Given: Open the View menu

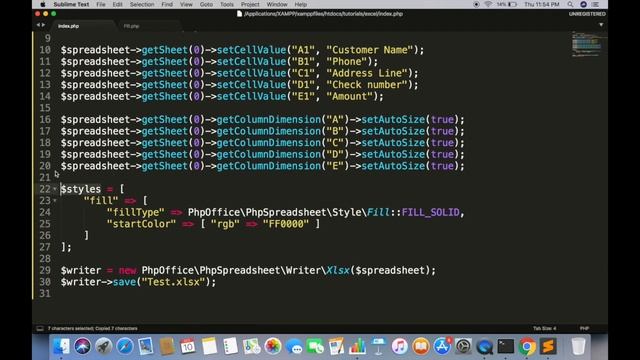Looking at the screenshot, I should tap(186, 4).
